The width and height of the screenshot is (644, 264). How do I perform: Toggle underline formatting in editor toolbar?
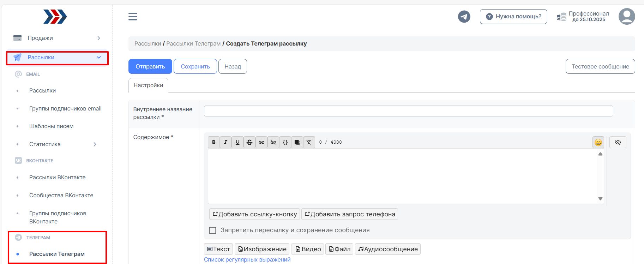pos(237,142)
